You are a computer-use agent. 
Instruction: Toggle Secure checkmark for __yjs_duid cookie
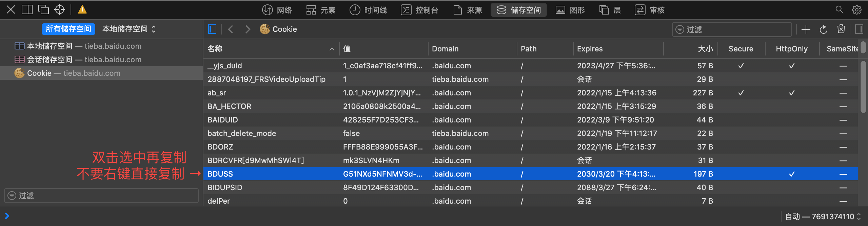pos(741,66)
